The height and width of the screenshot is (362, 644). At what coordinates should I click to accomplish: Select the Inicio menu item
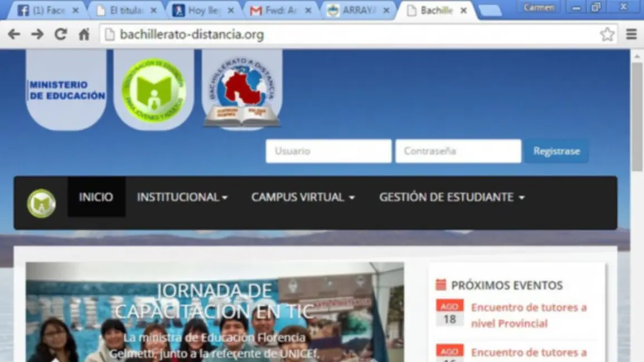pos(96,197)
